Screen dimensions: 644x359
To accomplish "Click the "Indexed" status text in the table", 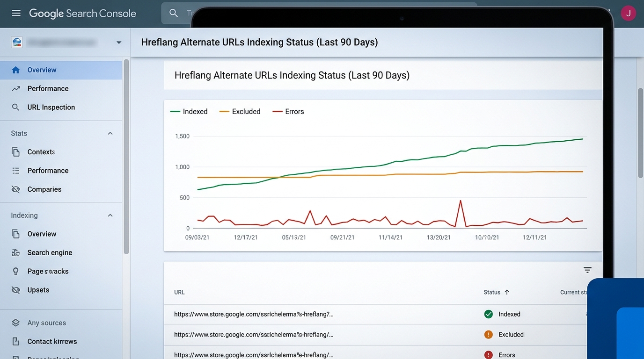I will tap(509, 315).
